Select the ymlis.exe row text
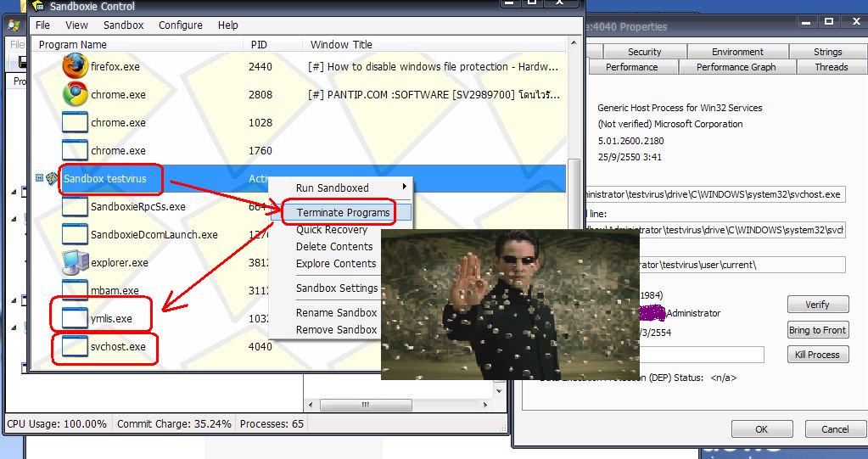Viewport: 868px width, 459px height. click(x=111, y=318)
